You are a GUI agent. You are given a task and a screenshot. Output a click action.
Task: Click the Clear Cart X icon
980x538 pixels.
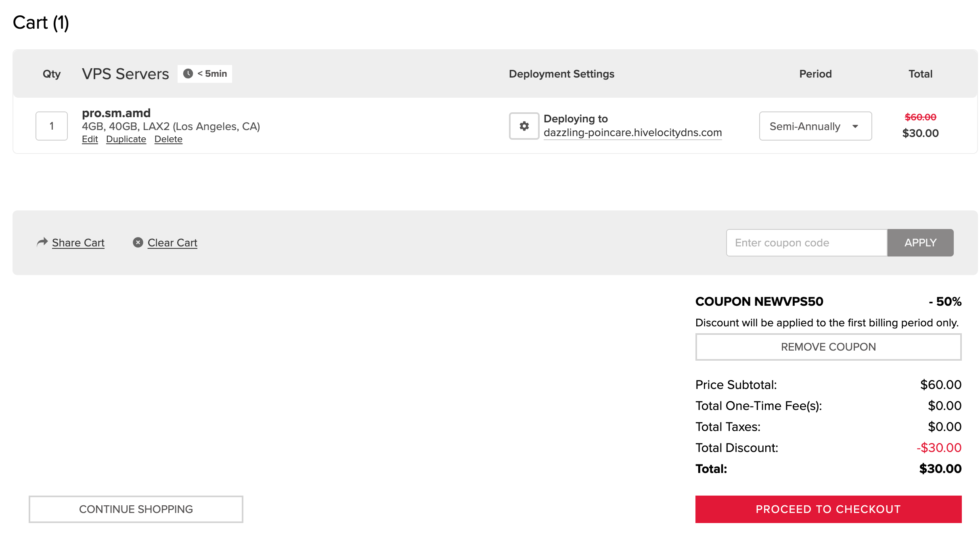pos(138,242)
